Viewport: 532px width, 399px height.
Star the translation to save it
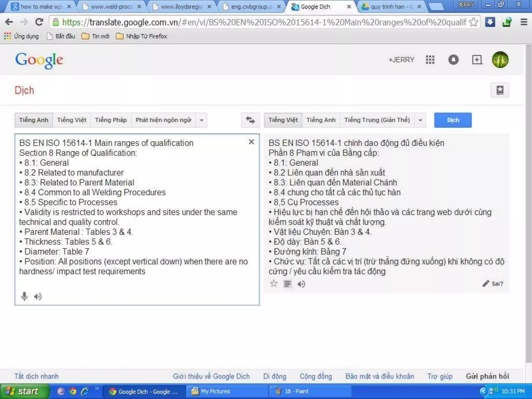coord(274,284)
